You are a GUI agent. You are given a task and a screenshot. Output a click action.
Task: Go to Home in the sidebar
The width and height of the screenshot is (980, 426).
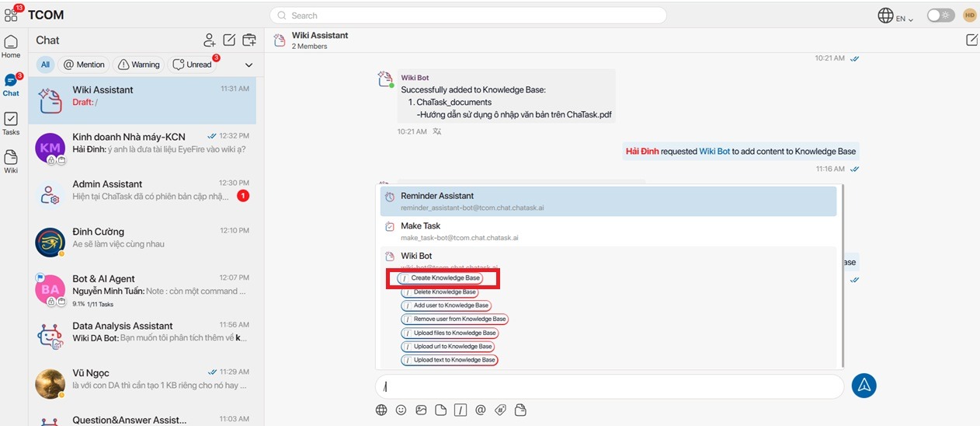click(x=11, y=47)
